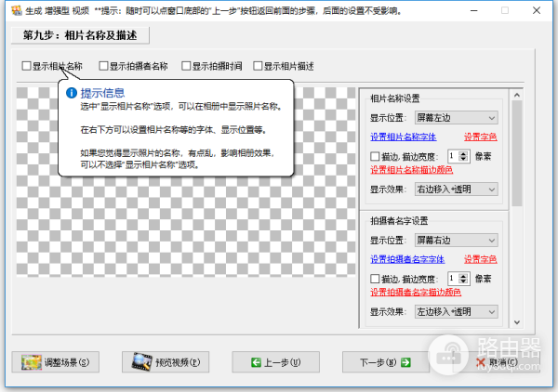Click the app icon in title bar
This screenshot has height=392, width=558.
coord(16,10)
